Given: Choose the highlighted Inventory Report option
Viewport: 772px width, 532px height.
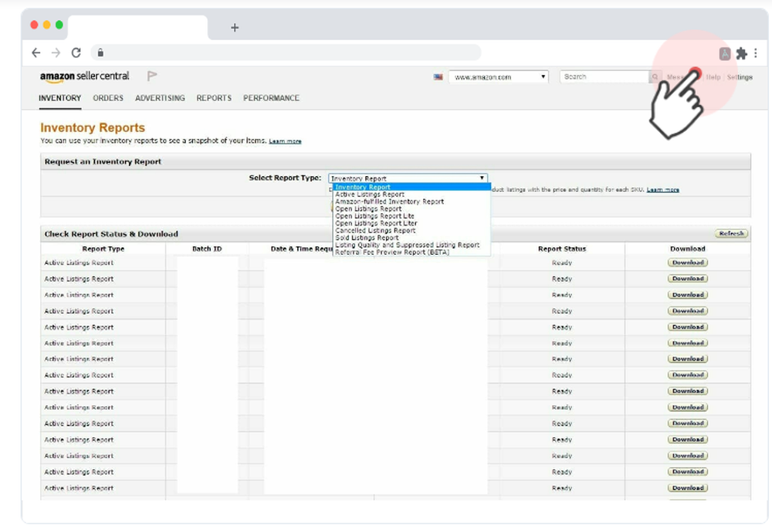Looking at the screenshot, I should coord(411,187).
